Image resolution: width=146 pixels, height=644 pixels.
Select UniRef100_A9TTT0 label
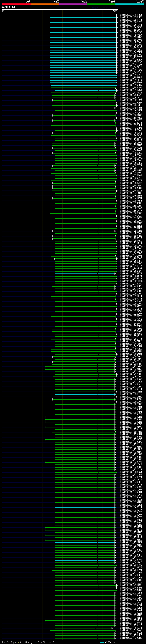tap(131, 80)
